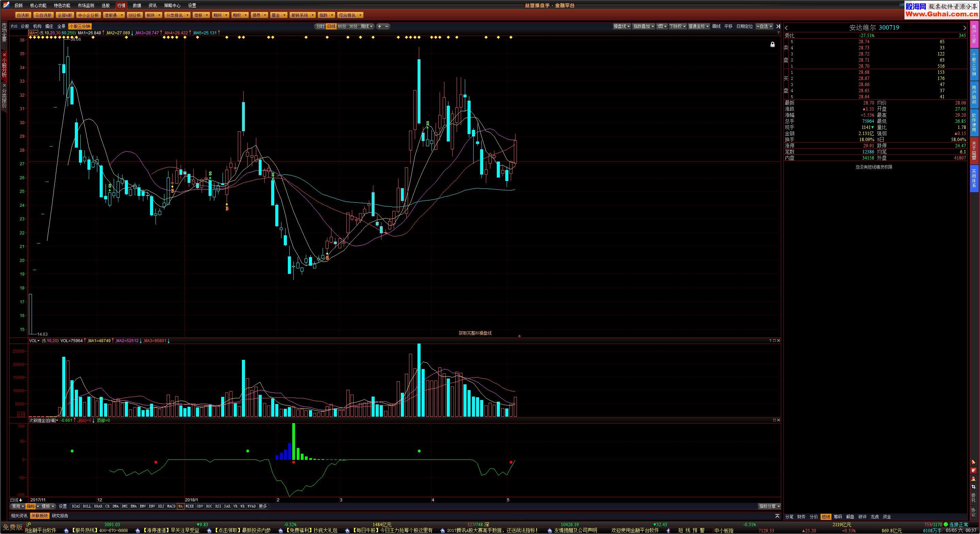Click the house icon before 友情提醒
The height and width of the screenshot is (534, 980).
549,530
